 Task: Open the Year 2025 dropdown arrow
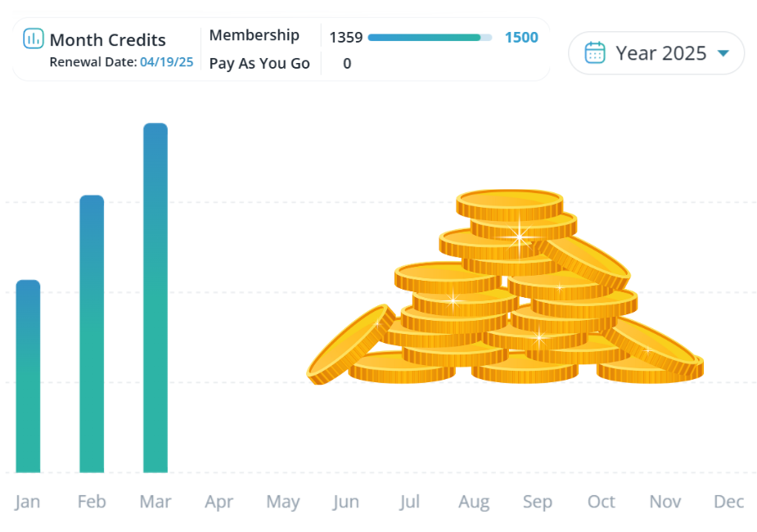pyautogui.click(x=723, y=53)
